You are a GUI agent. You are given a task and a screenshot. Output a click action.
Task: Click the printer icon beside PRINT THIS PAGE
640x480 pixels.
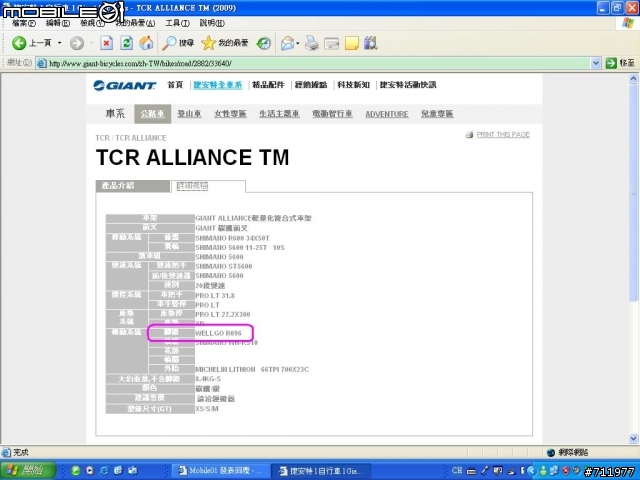tap(469, 134)
